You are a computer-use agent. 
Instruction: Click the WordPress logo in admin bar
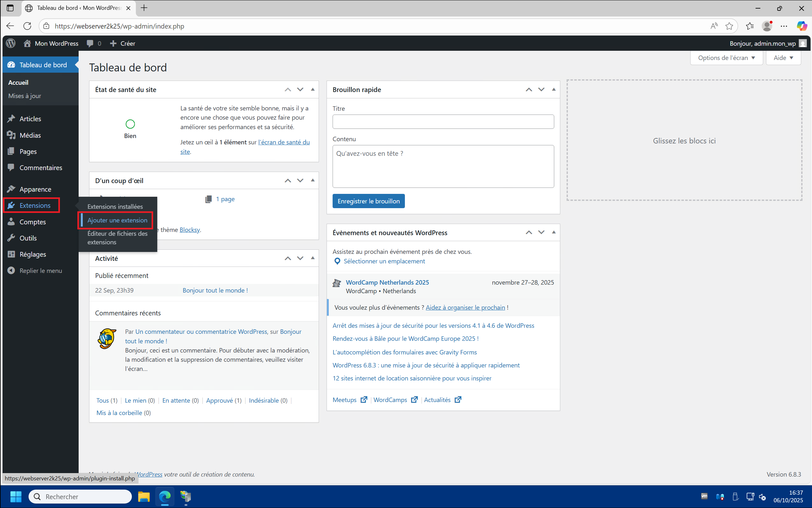(11, 43)
